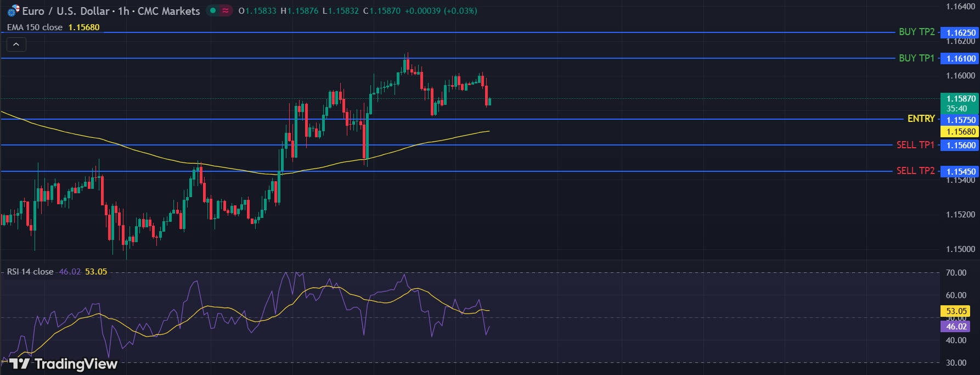Click the green market open status dot

[x=213, y=10]
